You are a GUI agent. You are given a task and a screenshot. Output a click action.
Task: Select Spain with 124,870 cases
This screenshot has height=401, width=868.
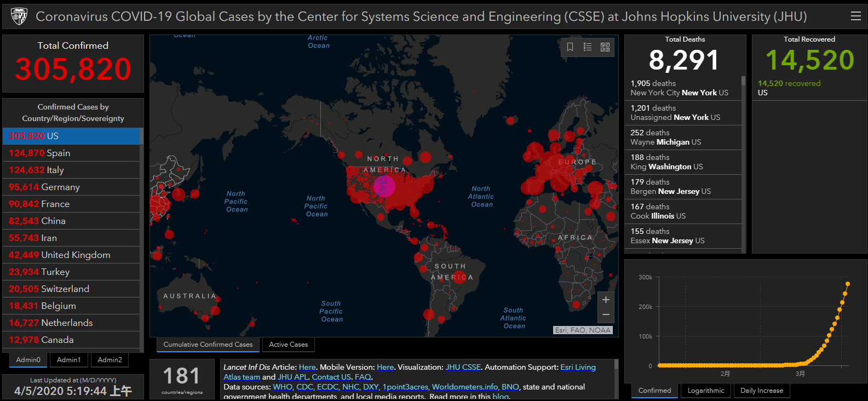point(71,153)
